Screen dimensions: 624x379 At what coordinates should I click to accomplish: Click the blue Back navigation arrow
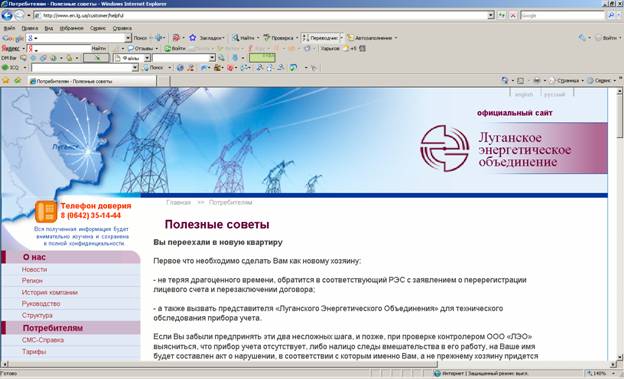tap(7, 16)
